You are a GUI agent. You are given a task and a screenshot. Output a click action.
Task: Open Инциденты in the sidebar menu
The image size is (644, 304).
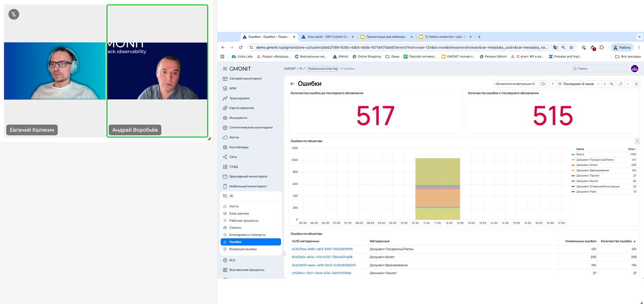point(238,118)
